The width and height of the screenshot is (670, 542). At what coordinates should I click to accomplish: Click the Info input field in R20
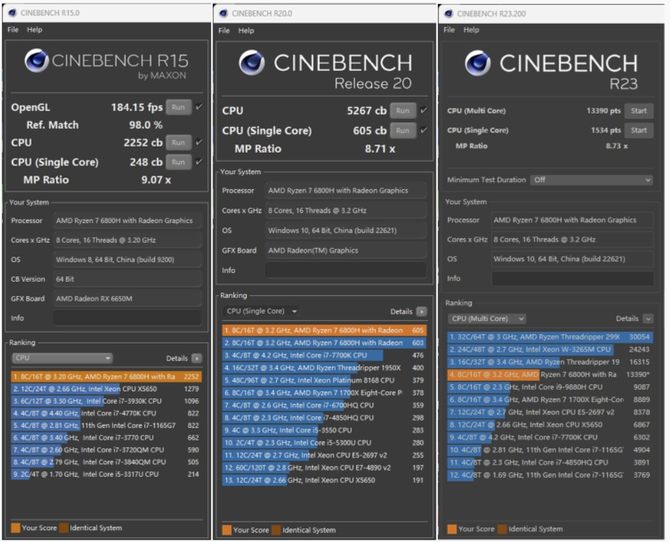point(345,270)
